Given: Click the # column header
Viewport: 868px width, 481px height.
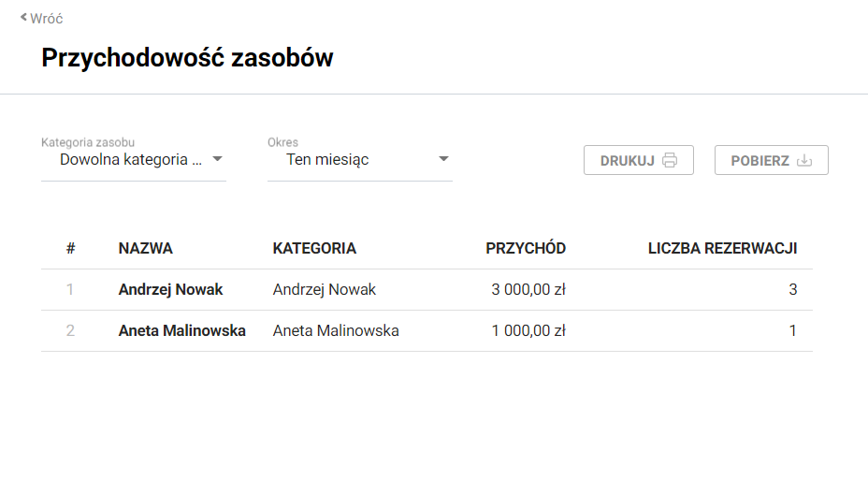Looking at the screenshot, I should coord(70,248).
